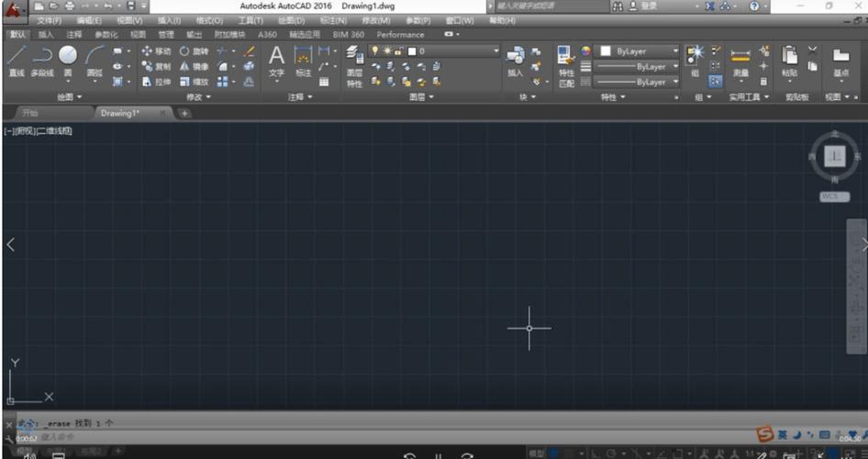Switch to the Parametric (参数化) ribbon tab
The image size is (868, 459).
click(106, 34)
